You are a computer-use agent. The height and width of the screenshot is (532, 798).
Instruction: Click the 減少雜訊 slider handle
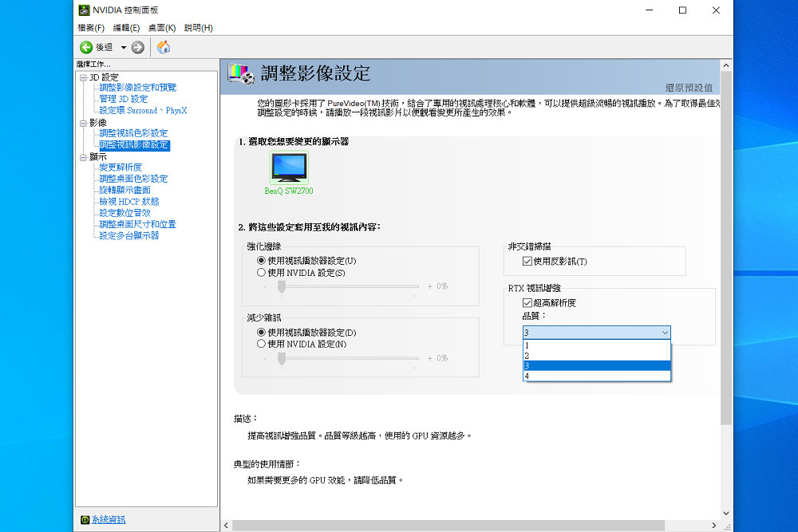(x=282, y=359)
